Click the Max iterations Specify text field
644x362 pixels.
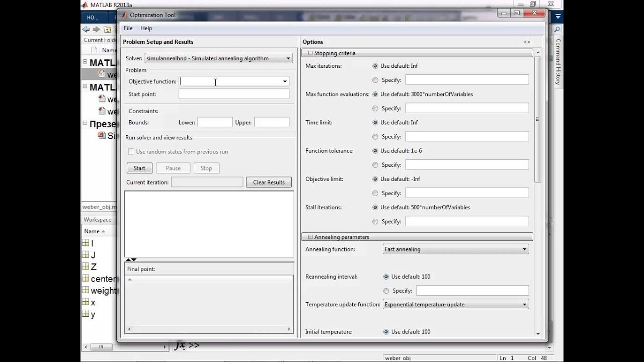467,80
